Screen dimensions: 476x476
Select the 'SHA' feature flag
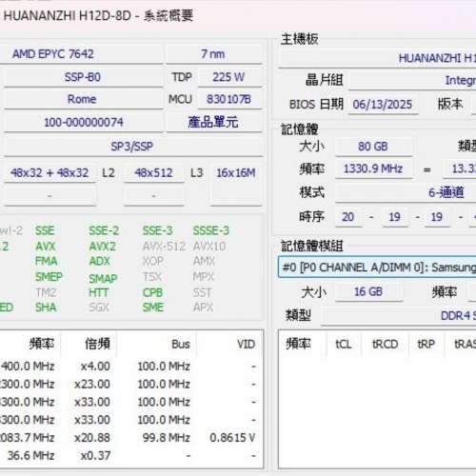tap(46, 307)
